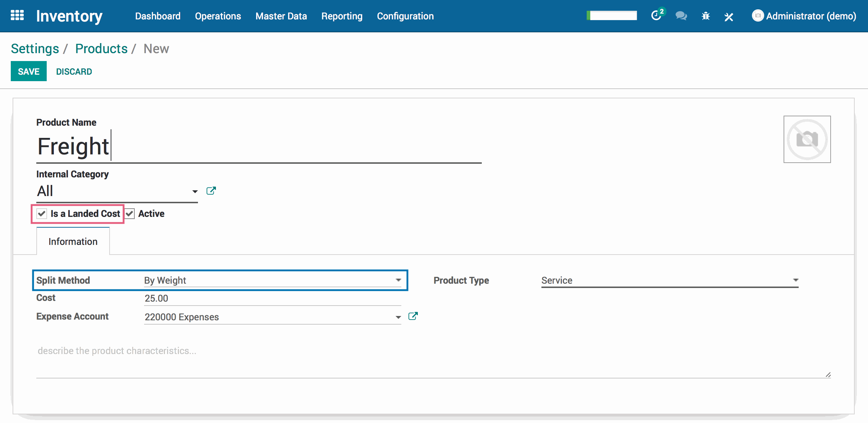Click the New breadcrumb text
The height and width of the screenshot is (423, 868).
156,48
